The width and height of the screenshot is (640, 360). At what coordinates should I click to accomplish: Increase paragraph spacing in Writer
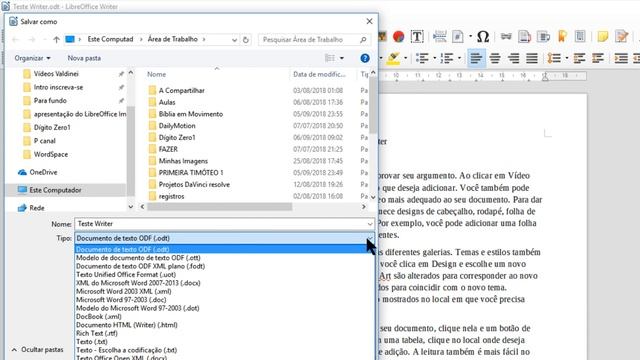[579, 58]
